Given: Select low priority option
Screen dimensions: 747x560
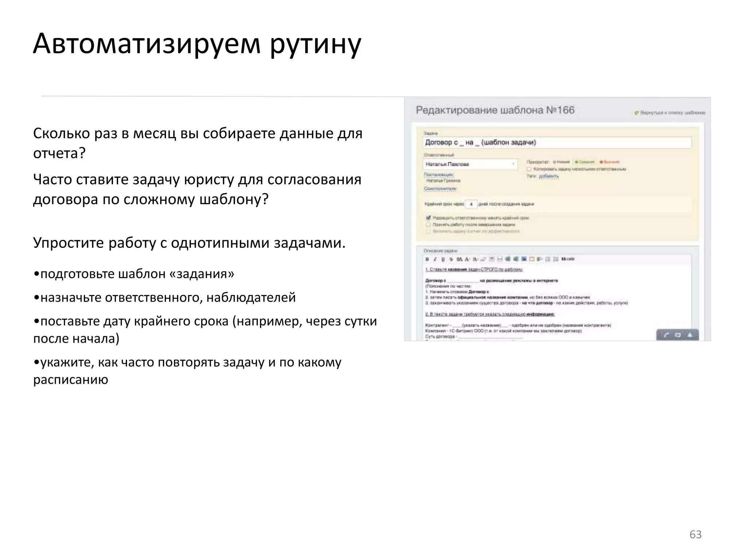Looking at the screenshot, I should [x=561, y=162].
